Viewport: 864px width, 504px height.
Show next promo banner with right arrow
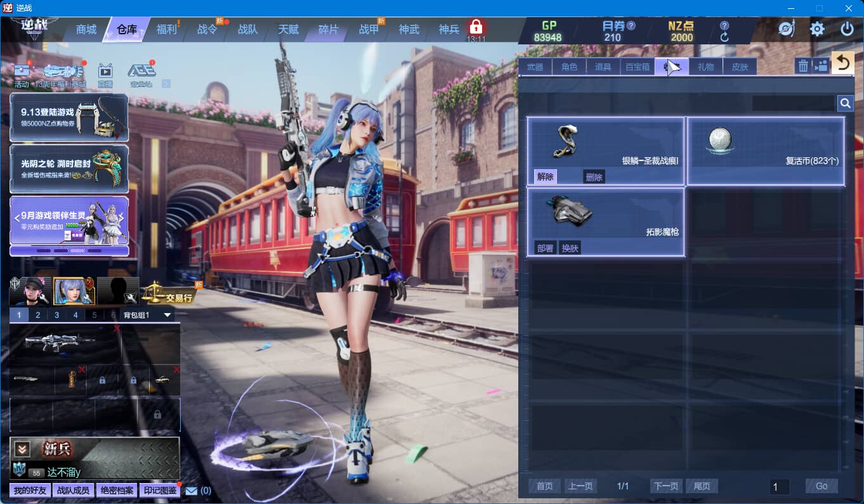pos(122,218)
